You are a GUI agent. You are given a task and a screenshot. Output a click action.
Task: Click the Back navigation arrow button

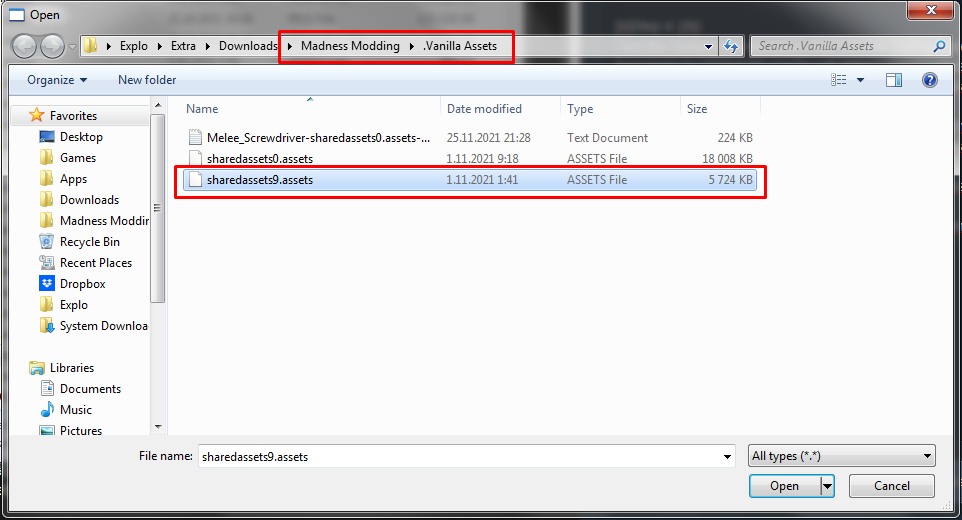click(x=24, y=46)
